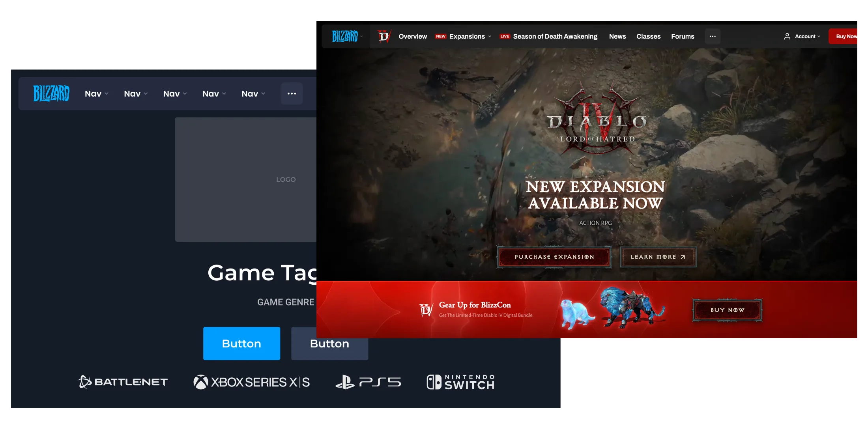This screenshot has width=868, height=429.
Task: Open the three-dot menu in the wireframe nav
Action: point(292,94)
